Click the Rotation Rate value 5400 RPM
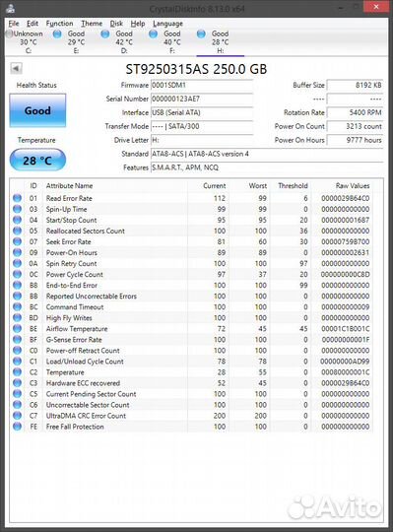The height and width of the screenshot is (532, 393). (x=355, y=112)
